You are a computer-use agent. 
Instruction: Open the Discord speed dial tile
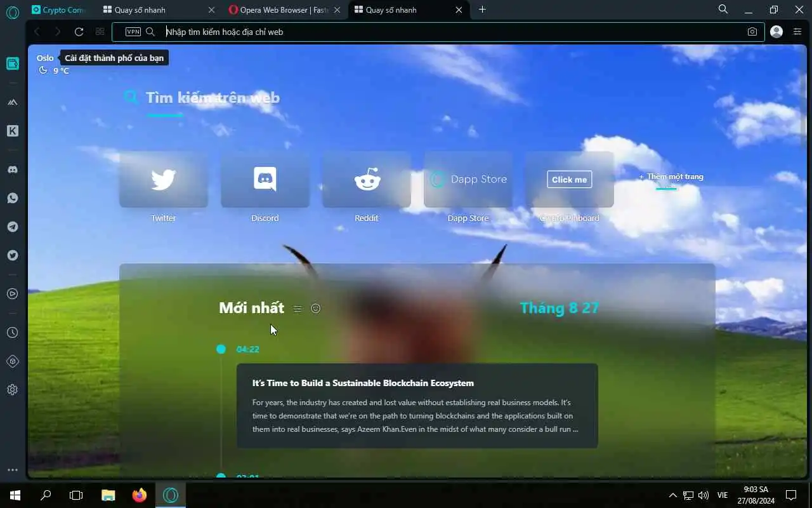click(x=265, y=180)
